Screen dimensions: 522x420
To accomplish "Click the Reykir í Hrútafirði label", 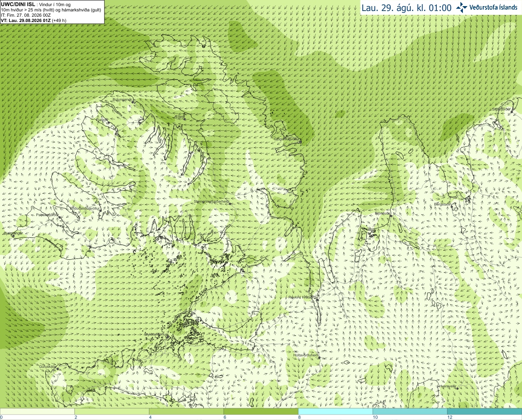I will click(303, 297).
